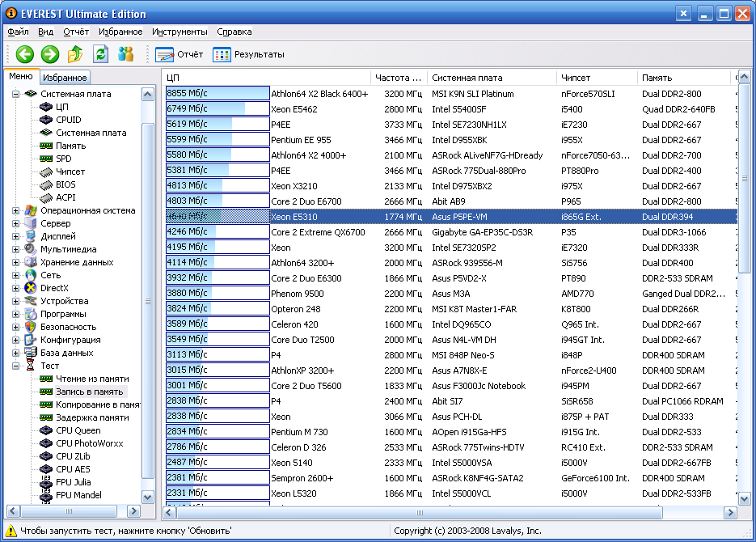Click the Refresh toolbar icon
This screenshot has width=756, height=542.
point(100,54)
